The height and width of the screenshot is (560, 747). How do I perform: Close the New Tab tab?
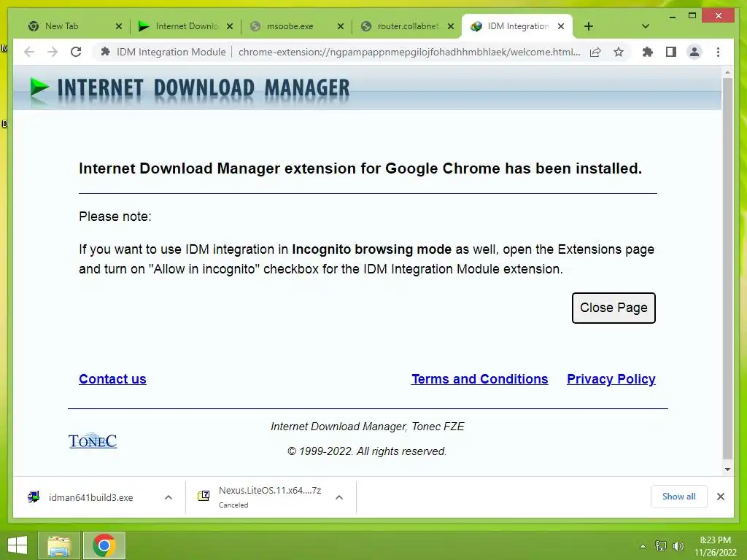[x=119, y=26]
